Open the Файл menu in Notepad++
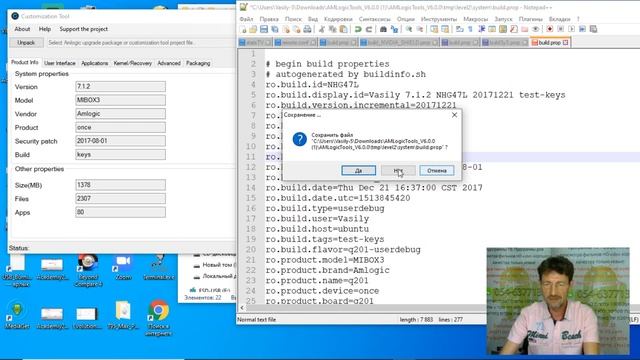Image resolution: width=640 pixels, height=360 pixels. tap(247, 19)
